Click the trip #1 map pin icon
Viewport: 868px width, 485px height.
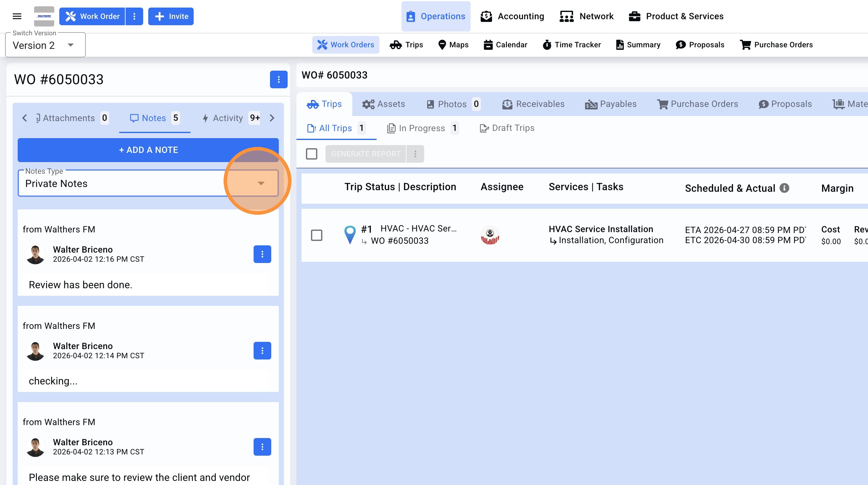pyautogui.click(x=350, y=235)
